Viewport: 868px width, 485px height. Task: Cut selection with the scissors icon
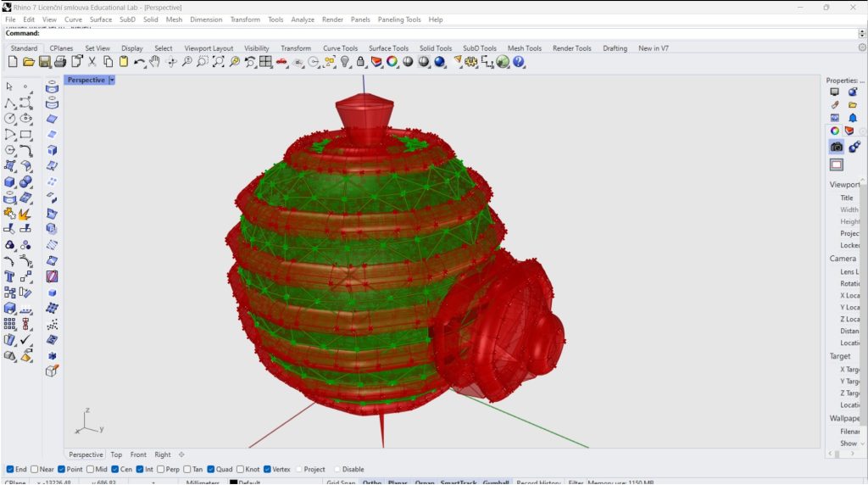[92, 62]
